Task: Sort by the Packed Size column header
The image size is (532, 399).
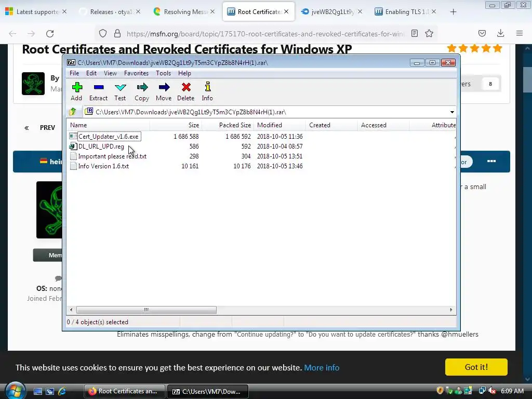Action: (x=228, y=125)
